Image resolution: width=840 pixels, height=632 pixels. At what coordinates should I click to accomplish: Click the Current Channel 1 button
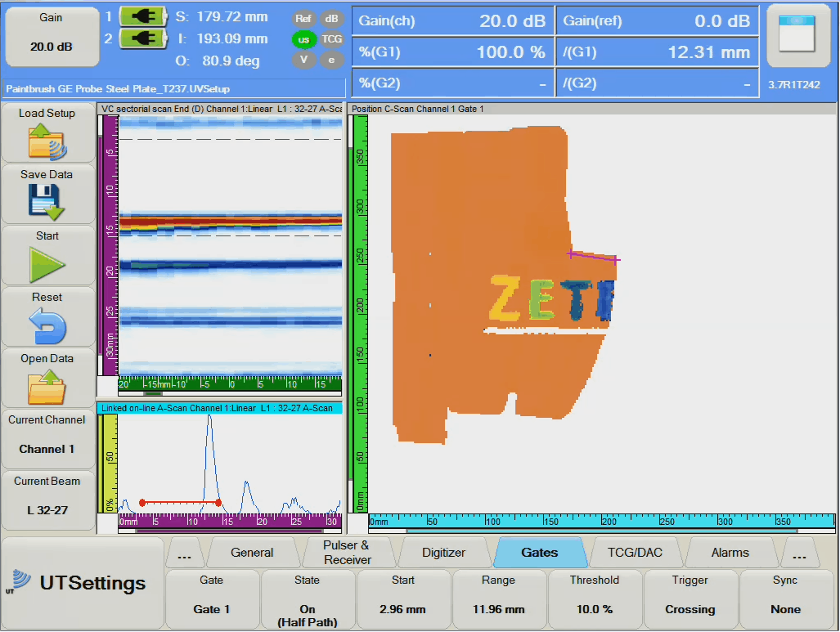pos(47,439)
